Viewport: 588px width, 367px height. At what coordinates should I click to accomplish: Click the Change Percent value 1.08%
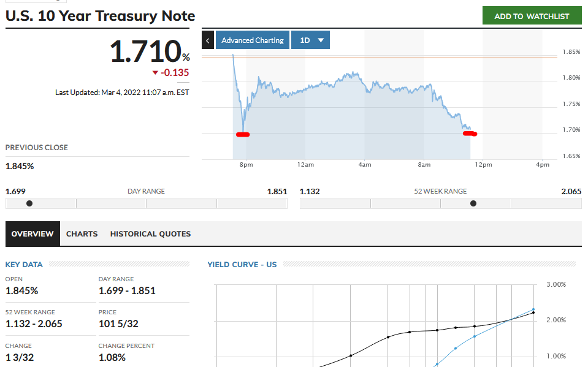click(112, 358)
